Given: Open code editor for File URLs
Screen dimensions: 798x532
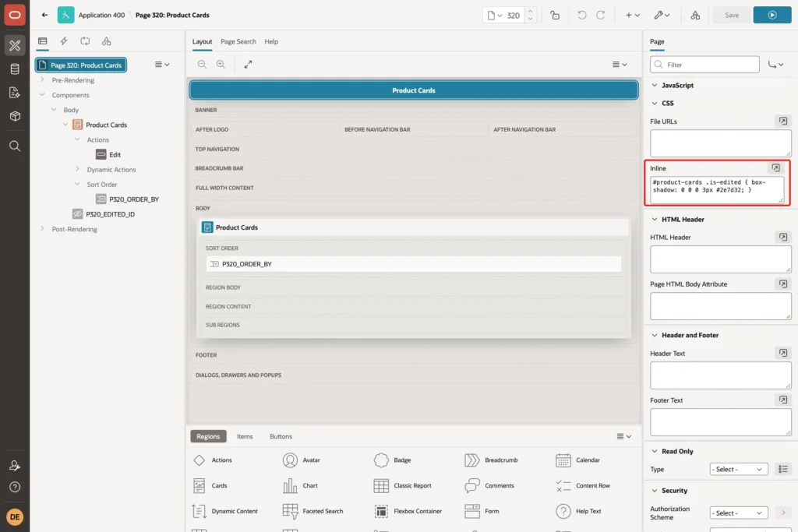Looking at the screenshot, I should pyautogui.click(x=782, y=121).
